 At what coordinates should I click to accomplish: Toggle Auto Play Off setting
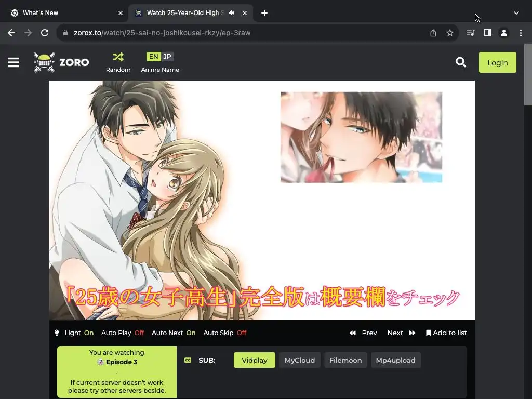tap(123, 333)
